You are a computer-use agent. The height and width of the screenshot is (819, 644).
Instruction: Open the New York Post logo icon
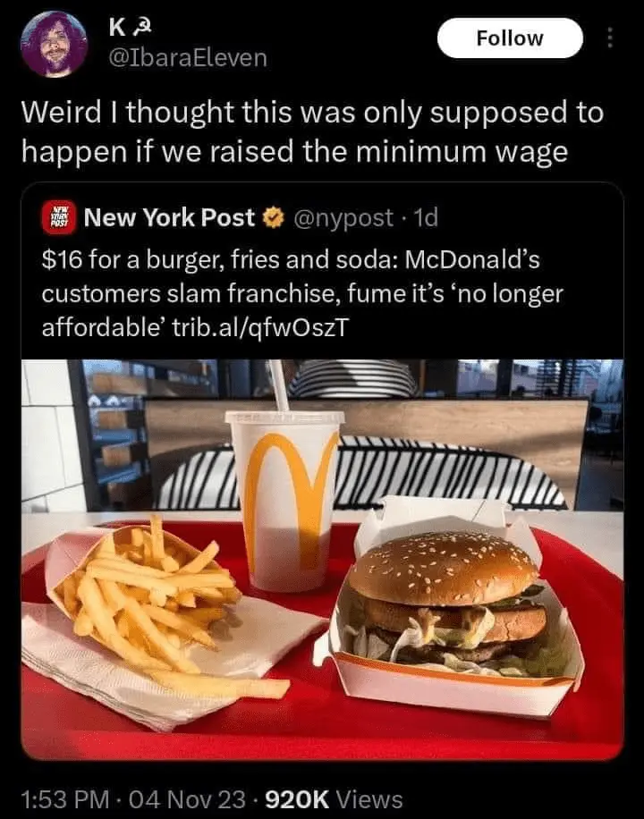tap(59, 217)
